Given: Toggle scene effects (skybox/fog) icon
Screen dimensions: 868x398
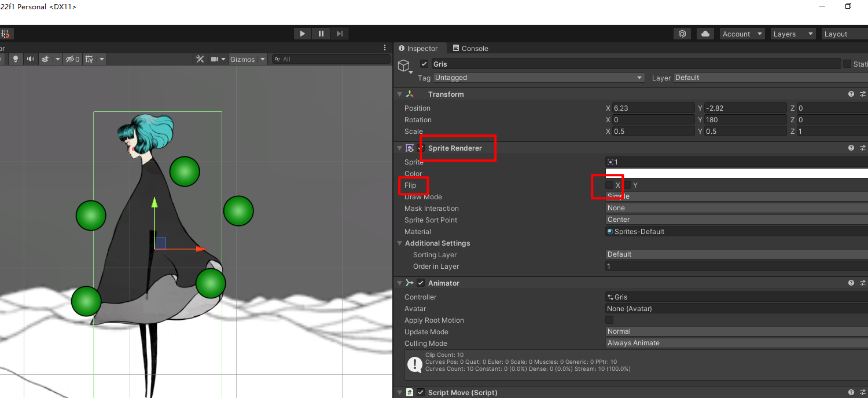Looking at the screenshot, I should coord(45,59).
